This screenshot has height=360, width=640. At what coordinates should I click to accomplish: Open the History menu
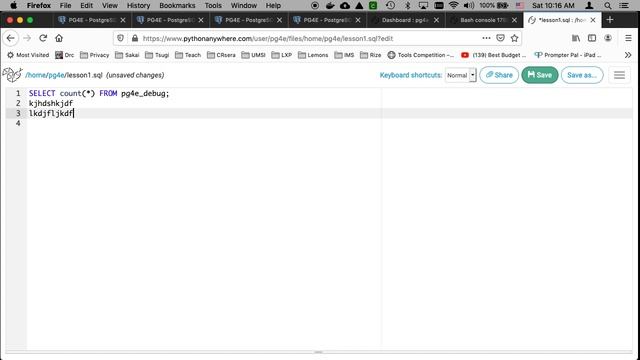click(x=138, y=5)
